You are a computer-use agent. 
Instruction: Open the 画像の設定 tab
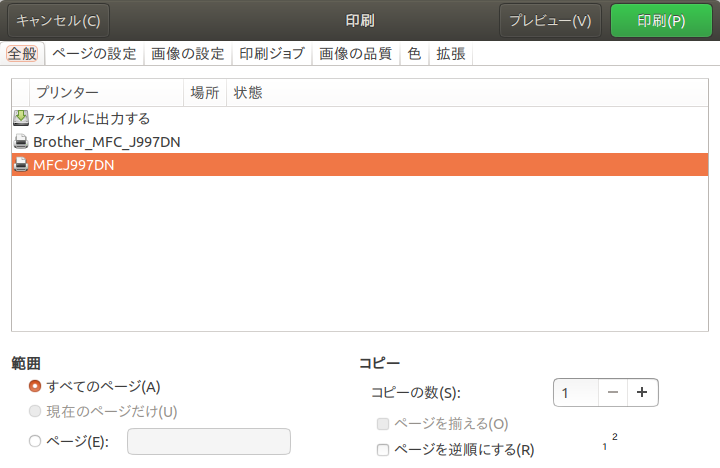point(188,54)
